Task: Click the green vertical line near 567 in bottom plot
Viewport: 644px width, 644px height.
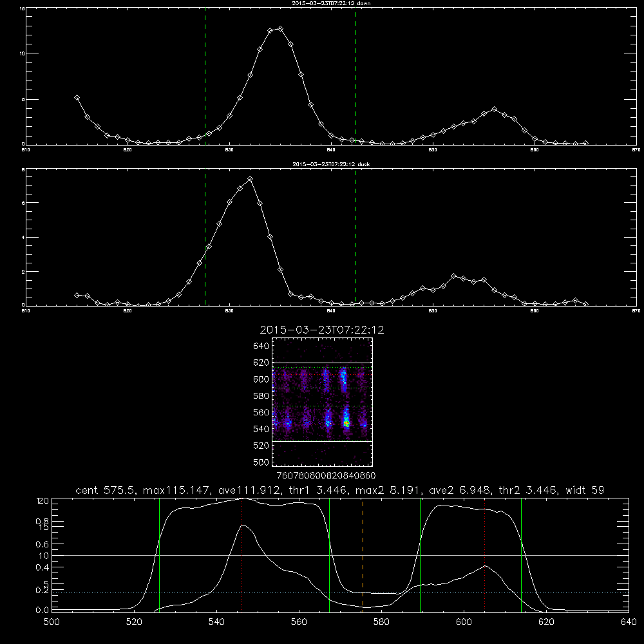Action: point(329,555)
